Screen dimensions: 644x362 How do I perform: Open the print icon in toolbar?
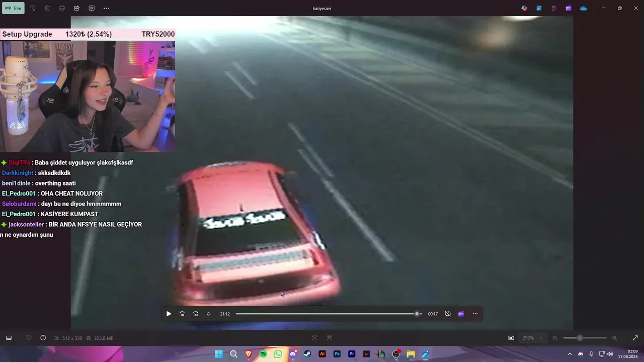coord(62,8)
